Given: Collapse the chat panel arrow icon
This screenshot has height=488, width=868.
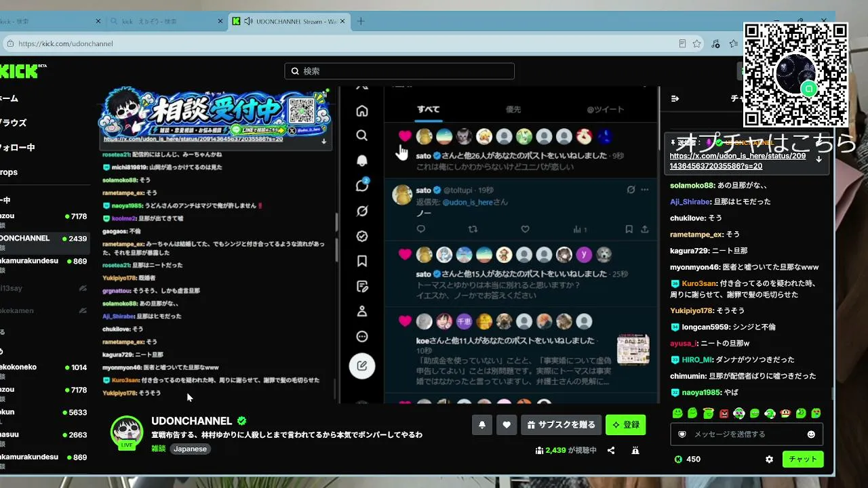Looking at the screenshot, I should pyautogui.click(x=675, y=98).
